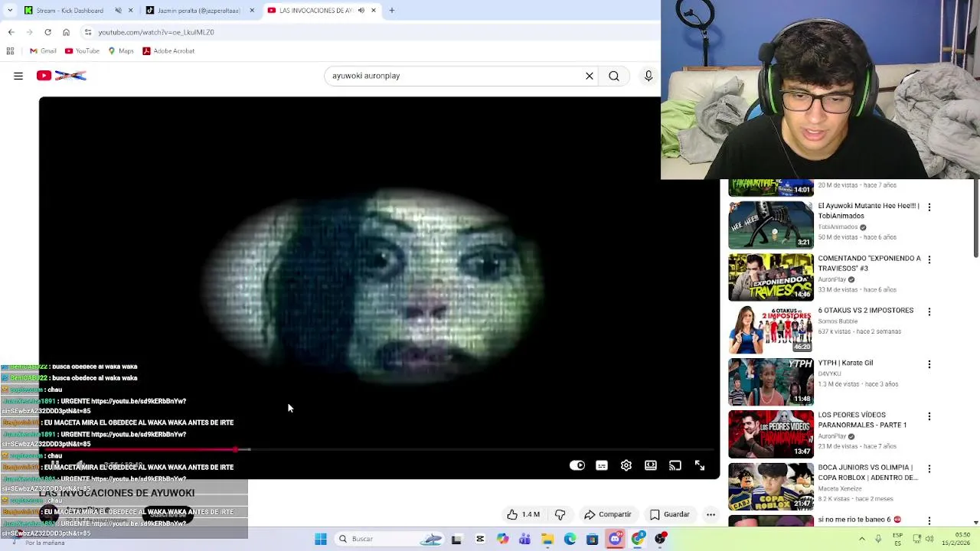
Task: Dislike the video
Action: (560, 514)
